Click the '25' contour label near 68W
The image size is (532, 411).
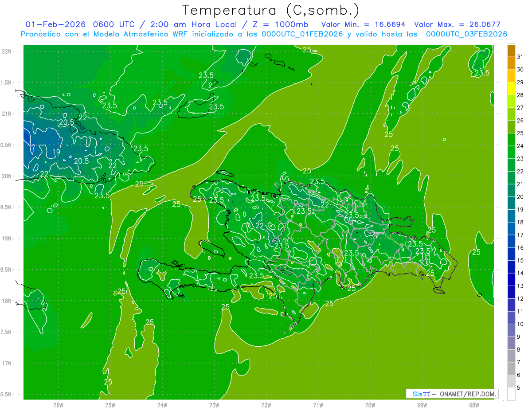[476, 252]
